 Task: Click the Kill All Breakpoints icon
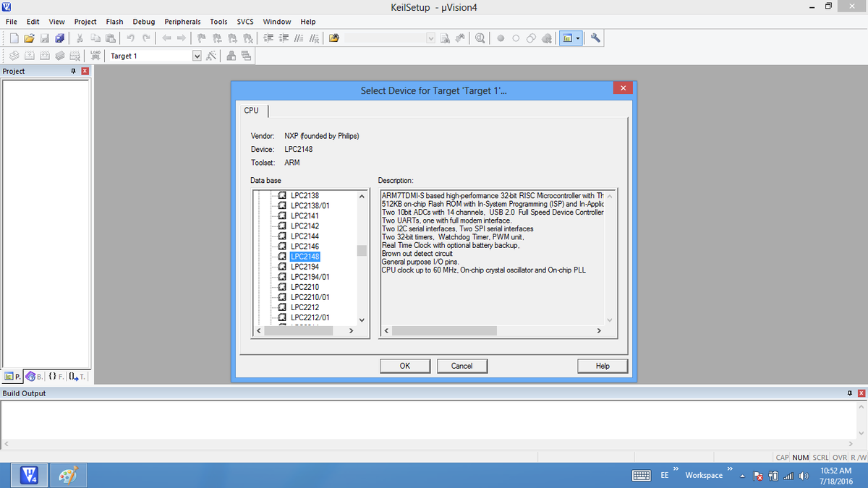pos(548,38)
